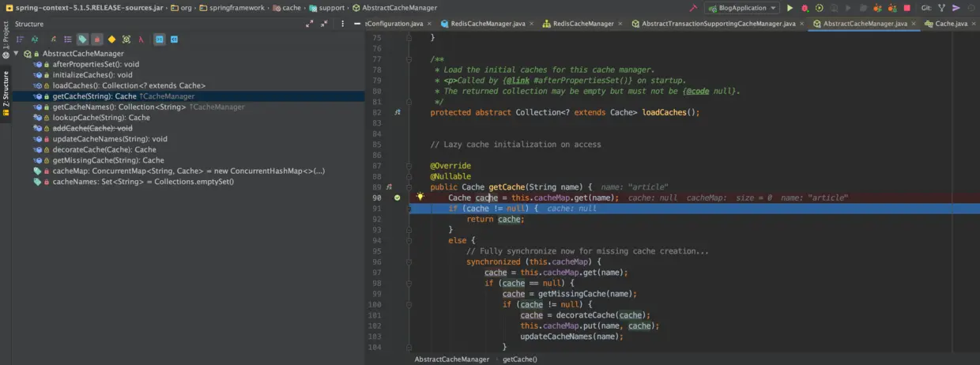Fold the getCache method at line 89
The height and width of the screenshot is (365, 980).
point(409,187)
